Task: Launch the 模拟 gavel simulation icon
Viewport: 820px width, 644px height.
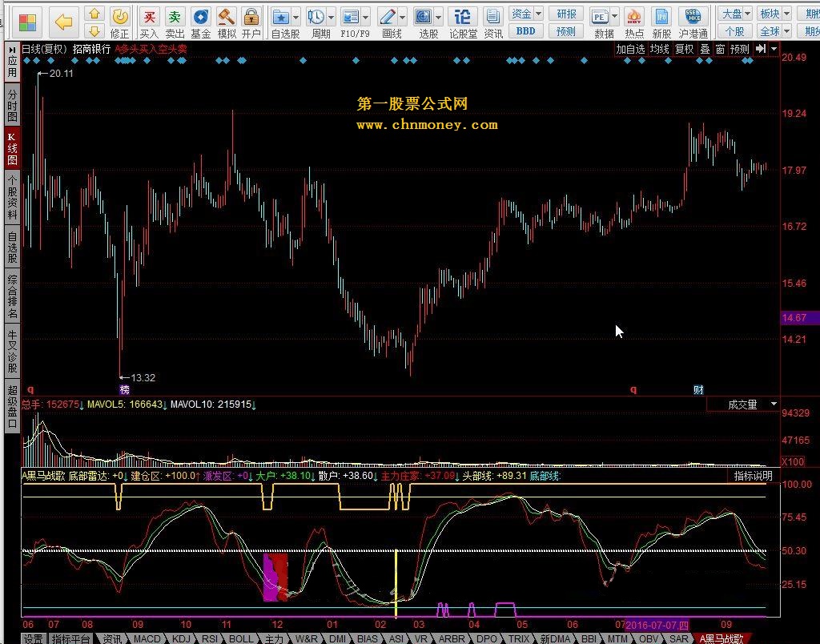Action: click(x=226, y=18)
